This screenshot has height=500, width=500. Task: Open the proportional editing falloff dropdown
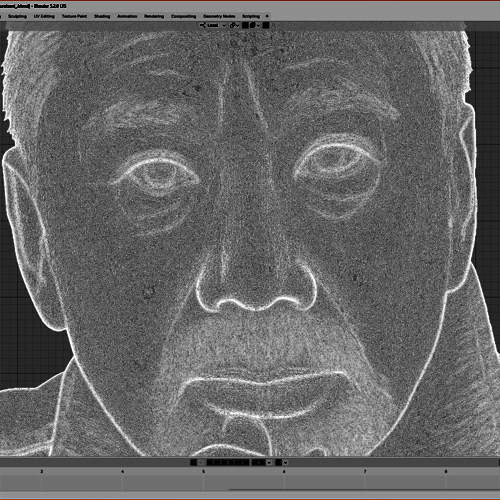tap(275, 25)
